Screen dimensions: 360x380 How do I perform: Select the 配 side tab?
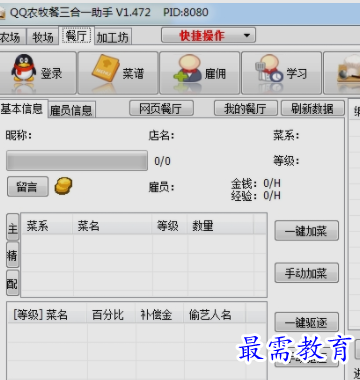(x=13, y=283)
